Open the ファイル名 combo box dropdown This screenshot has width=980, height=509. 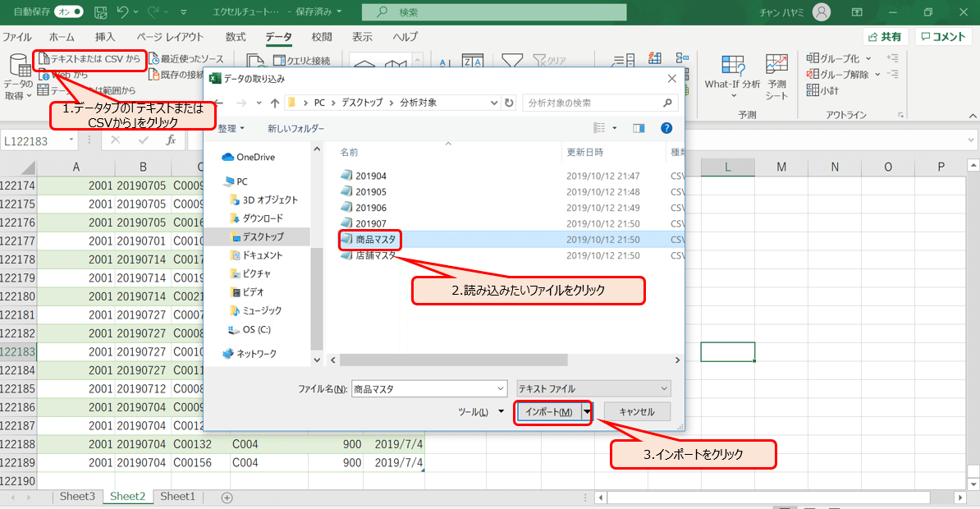pyautogui.click(x=501, y=389)
